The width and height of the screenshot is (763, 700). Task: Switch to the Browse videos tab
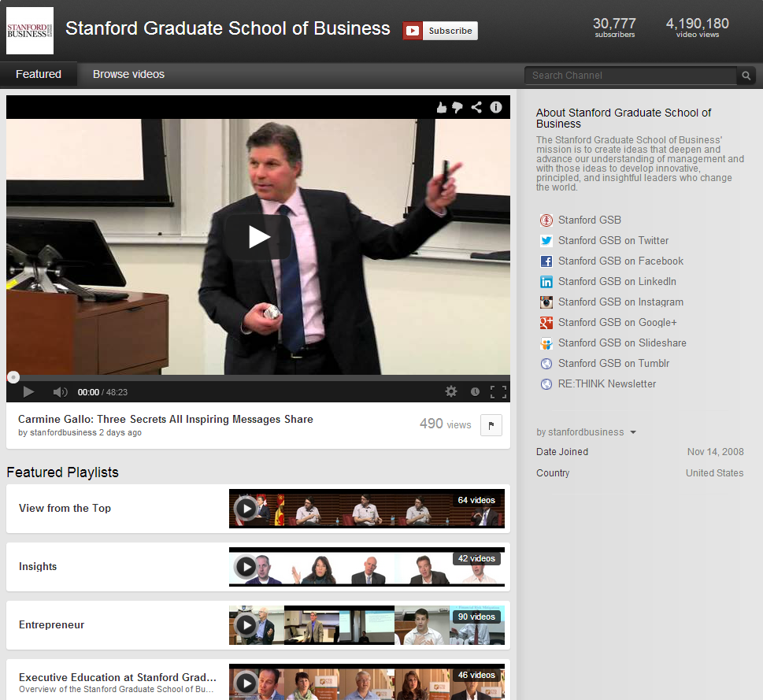(128, 74)
